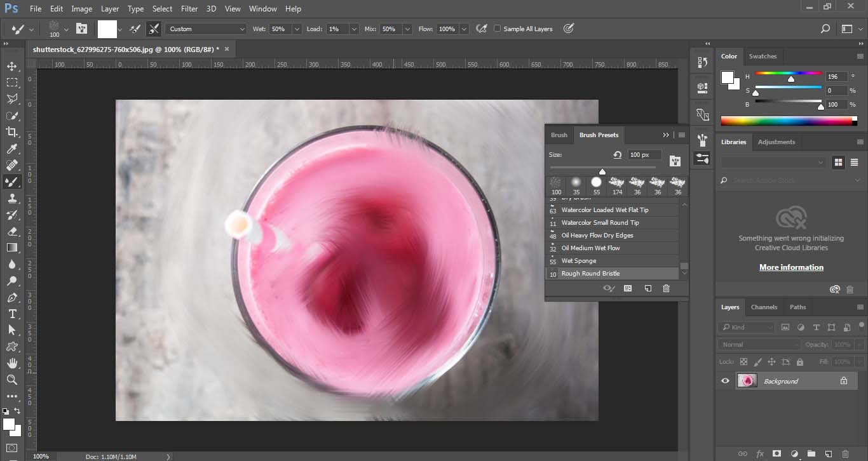The height and width of the screenshot is (461, 868).
Task: Select the Mixer Brush tool in toolbar
Action: (x=11, y=182)
